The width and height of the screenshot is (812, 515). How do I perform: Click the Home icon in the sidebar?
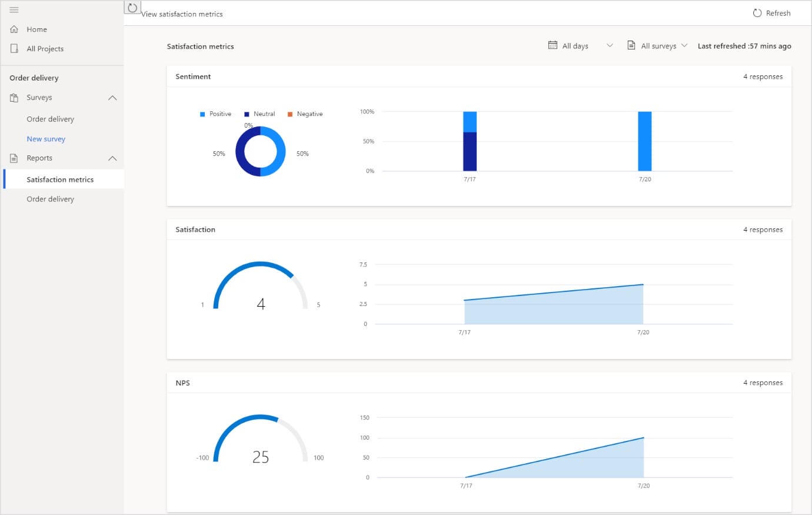14,29
